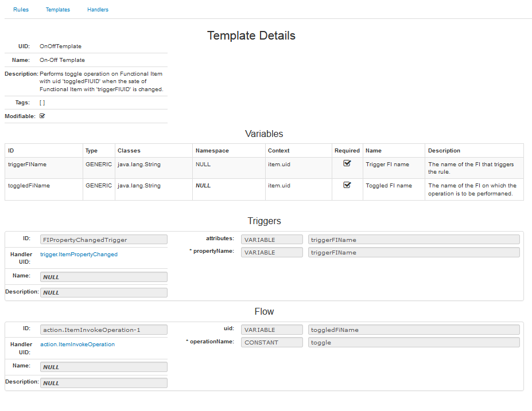Click the Description field in the Triggers section
This screenshot has width=532, height=411.
coord(104,292)
